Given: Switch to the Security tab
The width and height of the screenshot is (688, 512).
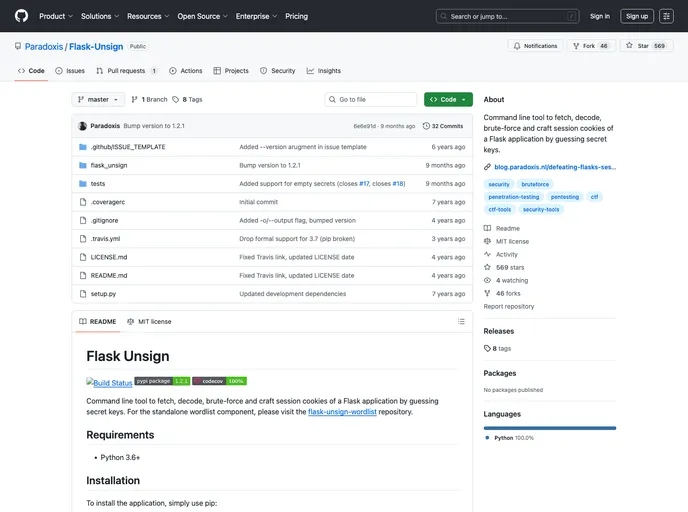Looking at the screenshot, I should click(x=277, y=71).
